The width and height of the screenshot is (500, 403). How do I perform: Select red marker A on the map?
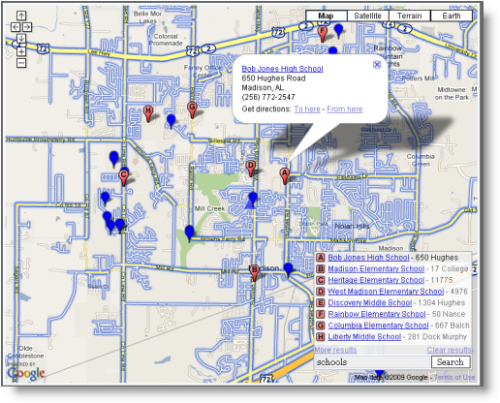click(x=284, y=175)
